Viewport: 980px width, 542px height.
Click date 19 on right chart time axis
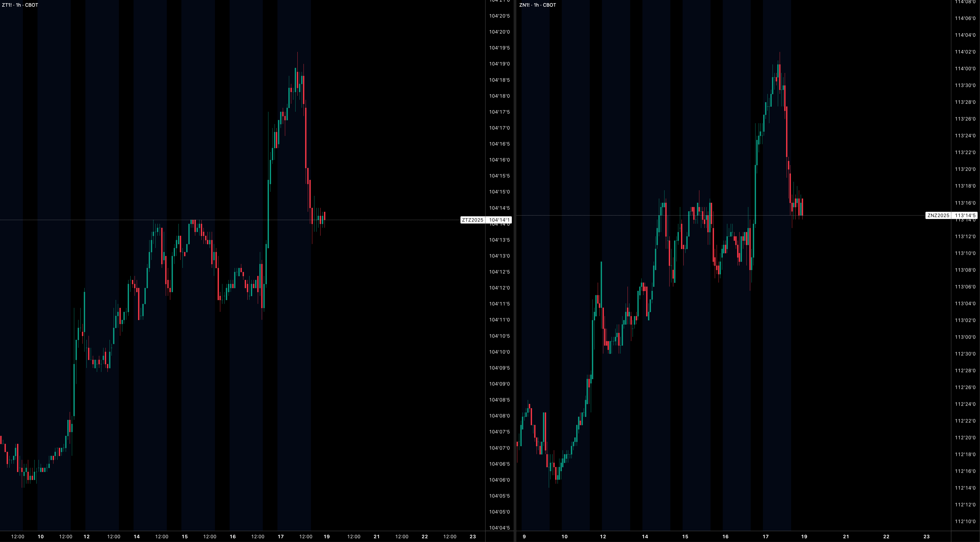(804, 536)
